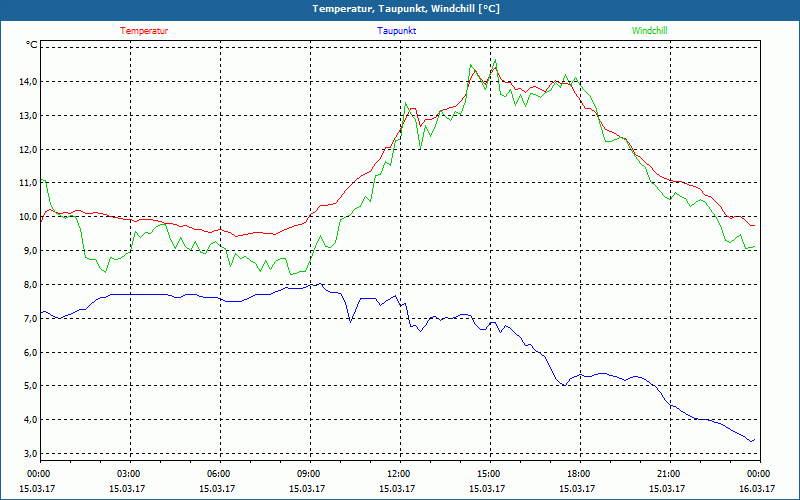Click the 11,0 y-axis value
This screenshot has height=500, width=800.
(x=29, y=183)
